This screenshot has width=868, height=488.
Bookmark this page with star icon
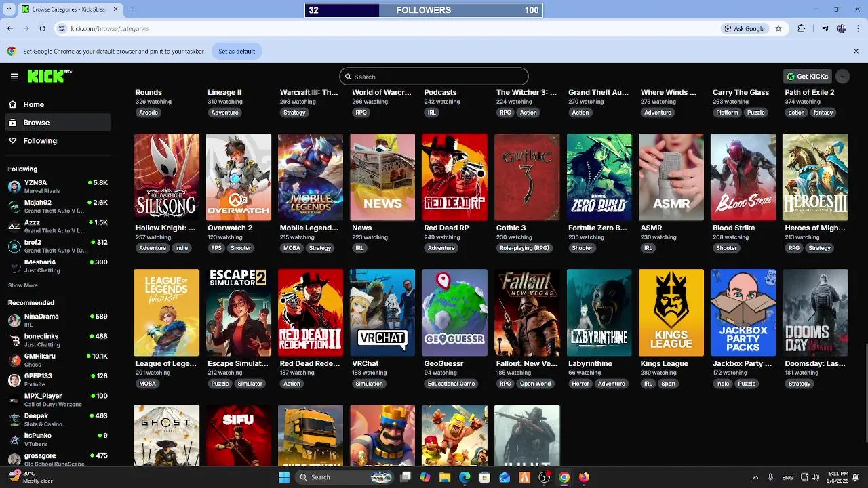pyautogui.click(x=778, y=28)
